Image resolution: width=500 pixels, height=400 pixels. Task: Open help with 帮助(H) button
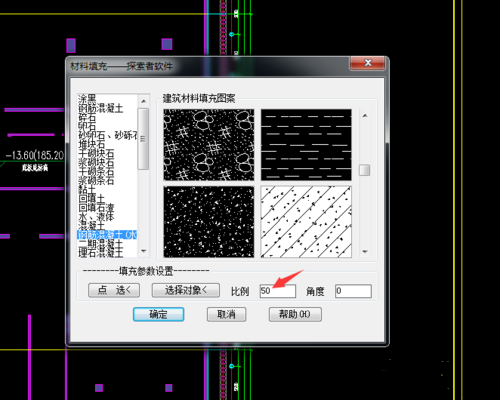point(295,314)
